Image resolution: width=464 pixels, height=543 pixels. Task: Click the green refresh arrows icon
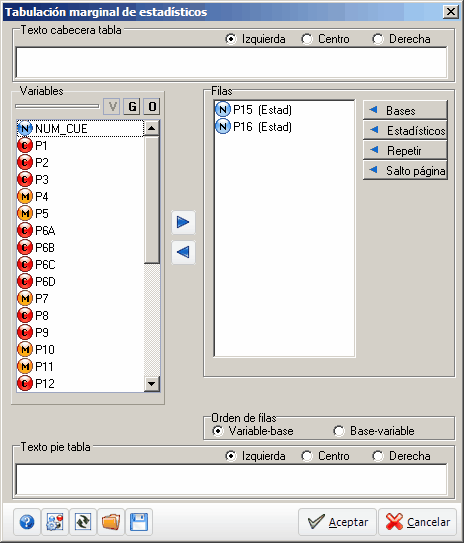[83, 522]
